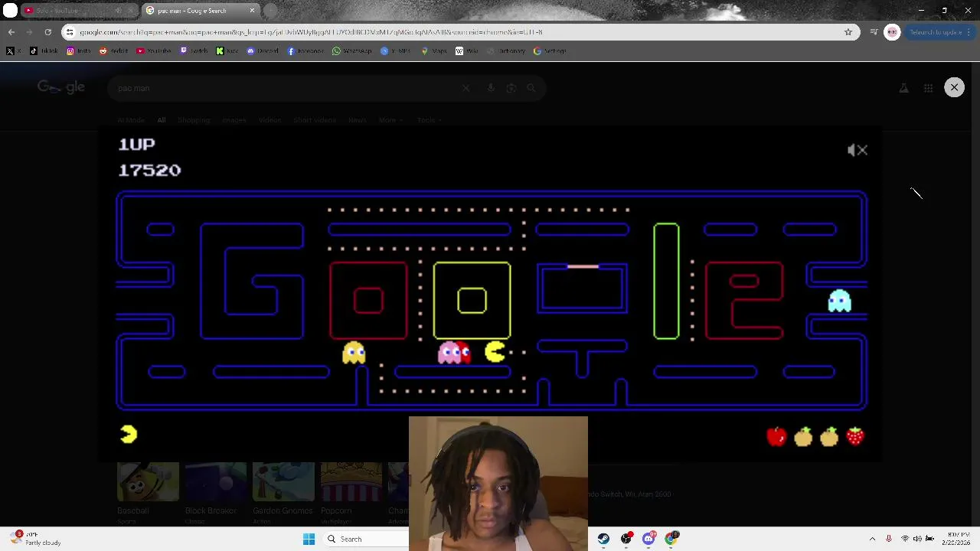Open the TikTok bookmark
This screenshot has width=980, height=551.
pos(44,51)
